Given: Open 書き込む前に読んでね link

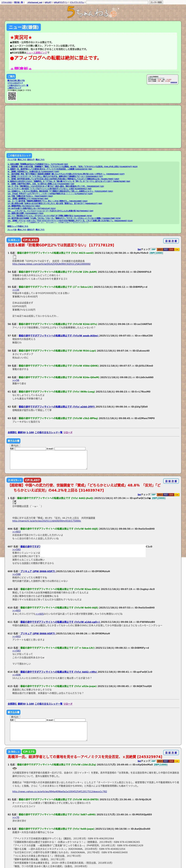Looking at the screenshot, I should coord(16,81).
